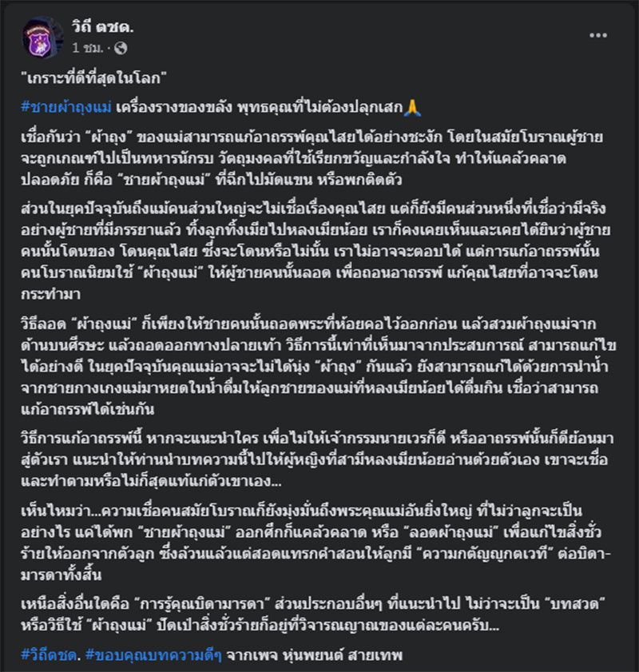The height and width of the screenshot is (672, 639).
Task: Click the paragraph beginning ส่วนในยุคปัจจุบัน
Action: coord(316,251)
